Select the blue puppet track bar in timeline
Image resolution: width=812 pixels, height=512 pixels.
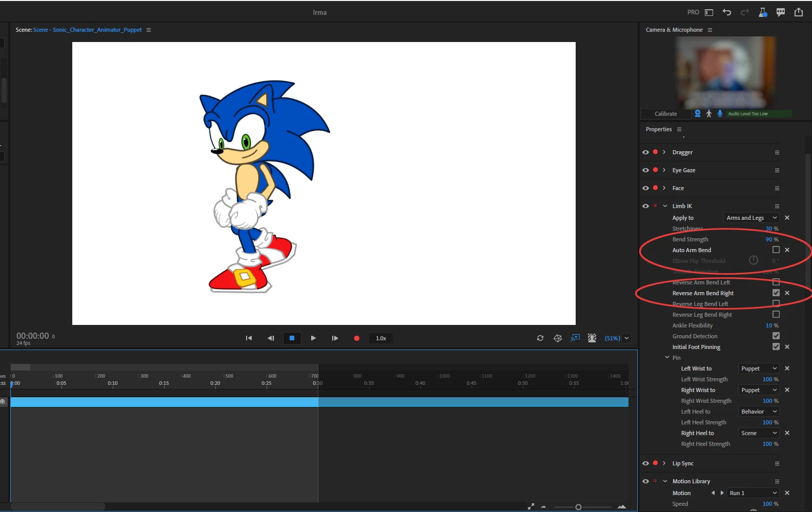click(x=319, y=402)
